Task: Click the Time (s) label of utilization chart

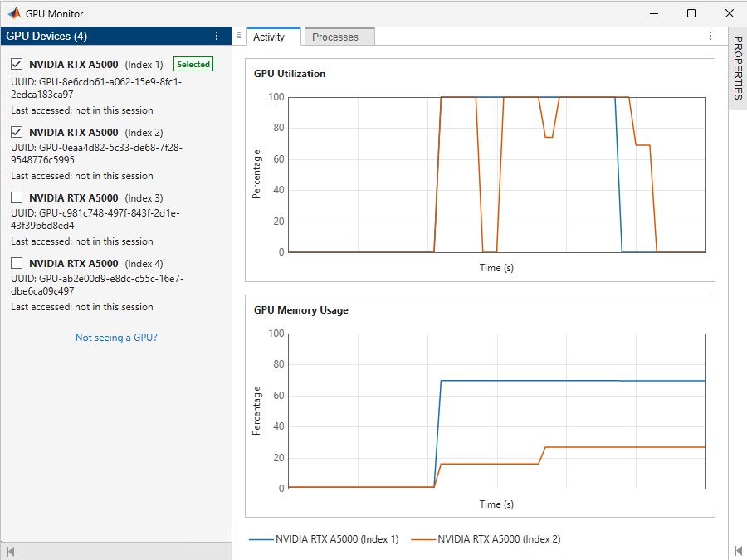Action: [496, 268]
